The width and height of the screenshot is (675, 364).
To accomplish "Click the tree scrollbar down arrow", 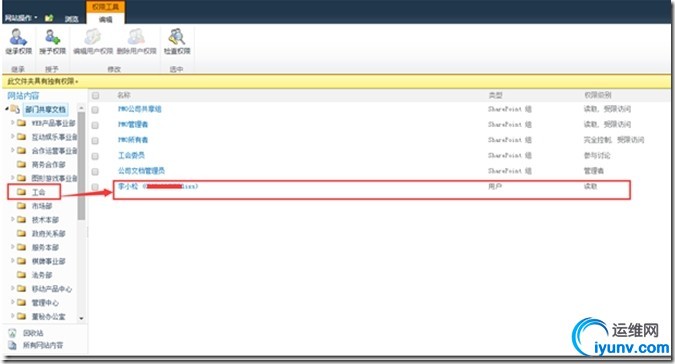I will [81, 318].
